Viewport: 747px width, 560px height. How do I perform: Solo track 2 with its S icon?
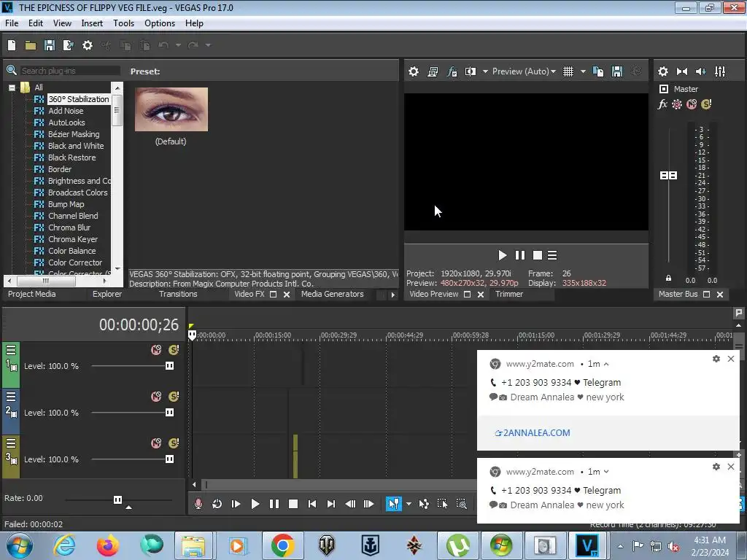pos(174,397)
